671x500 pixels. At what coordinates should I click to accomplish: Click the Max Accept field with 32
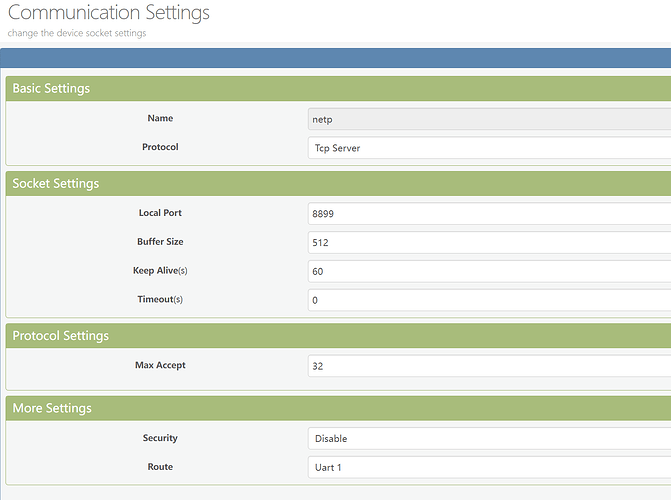(489, 366)
